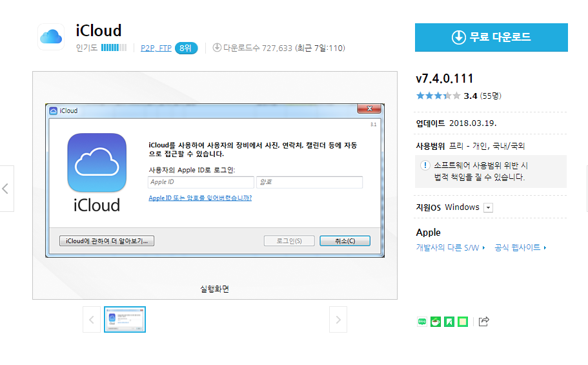
Task: Click the download count icon
Action: [x=217, y=48]
